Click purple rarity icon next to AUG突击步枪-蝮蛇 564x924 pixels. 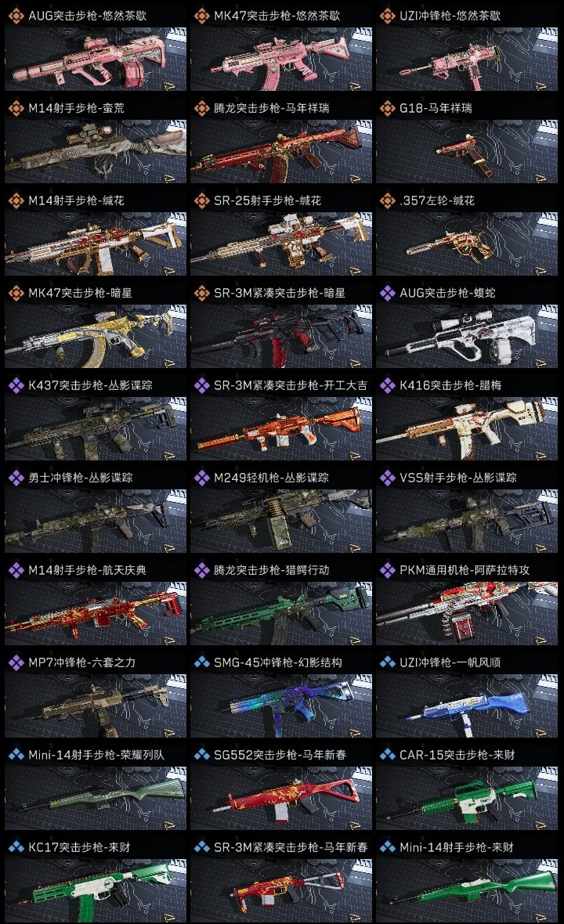pyautogui.click(x=387, y=293)
